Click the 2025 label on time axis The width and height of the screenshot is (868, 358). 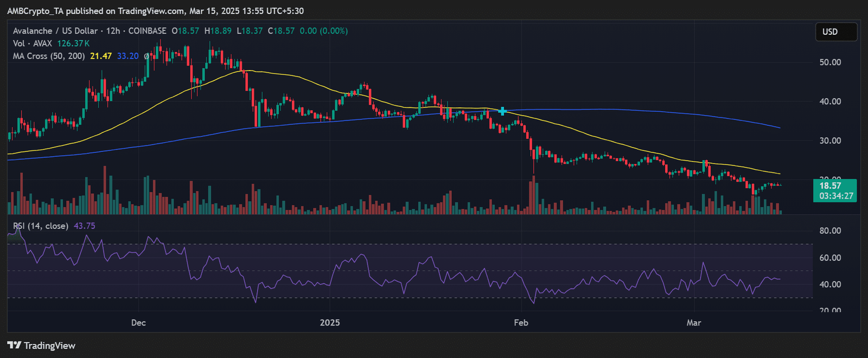[x=330, y=323]
